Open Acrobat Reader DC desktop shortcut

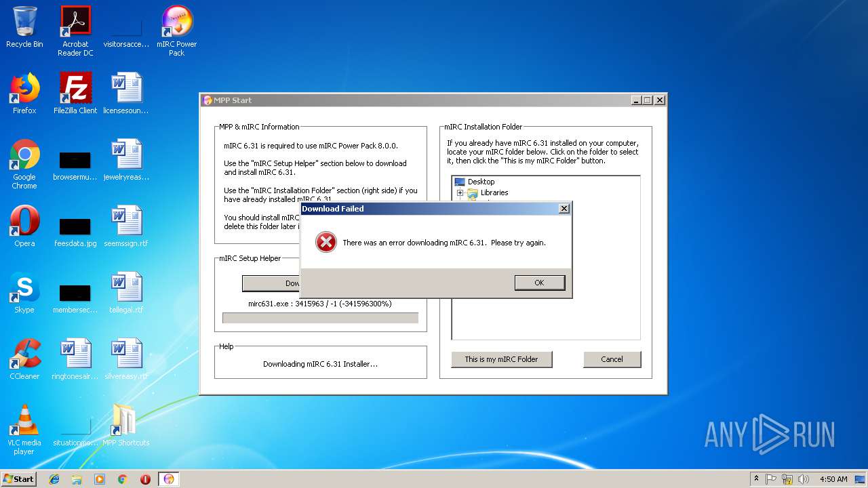pos(75,31)
